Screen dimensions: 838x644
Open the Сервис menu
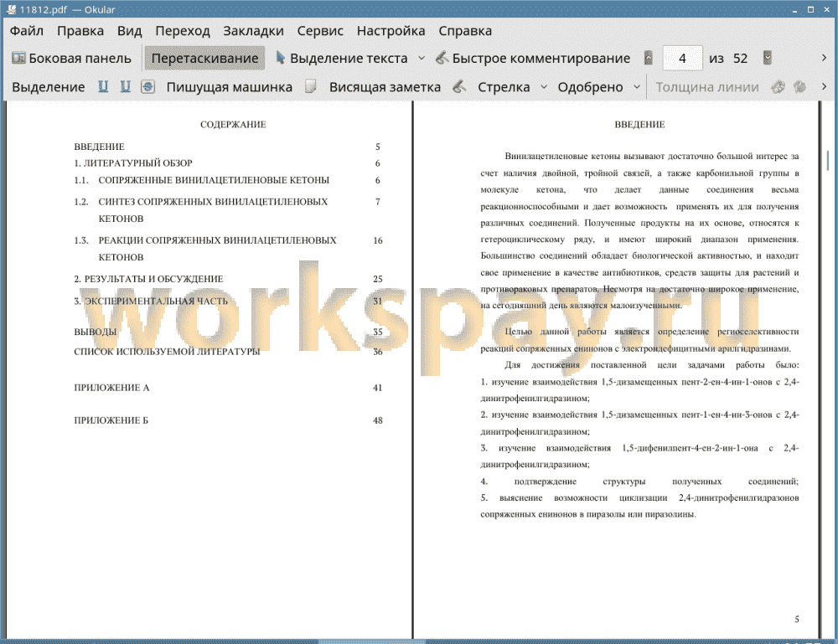pos(320,31)
